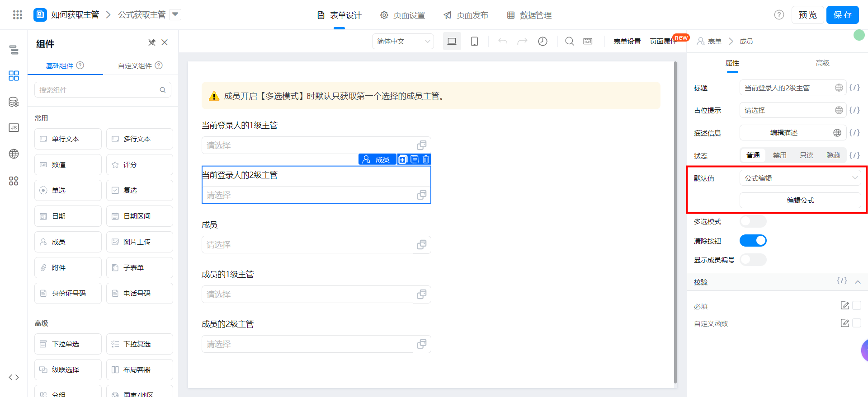Set status to 普通

753,155
